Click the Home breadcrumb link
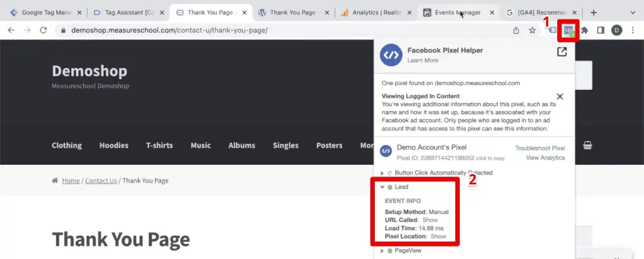This screenshot has width=644, height=259. [70, 180]
